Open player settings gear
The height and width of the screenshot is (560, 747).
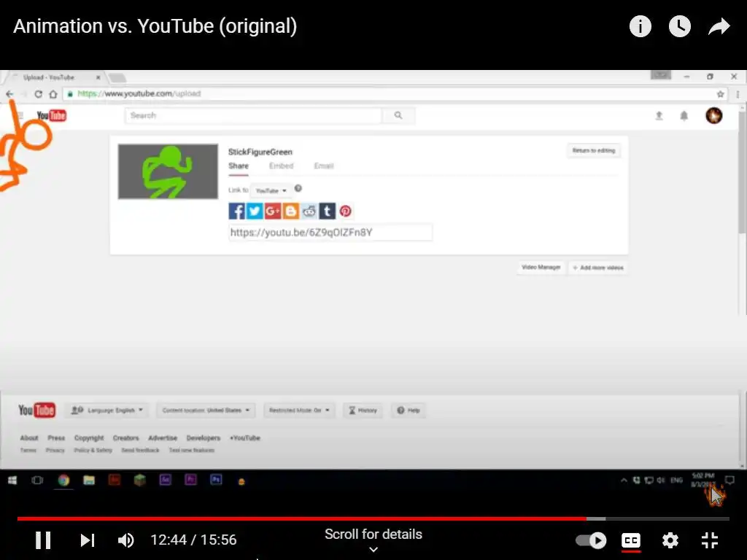click(x=670, y=540)
